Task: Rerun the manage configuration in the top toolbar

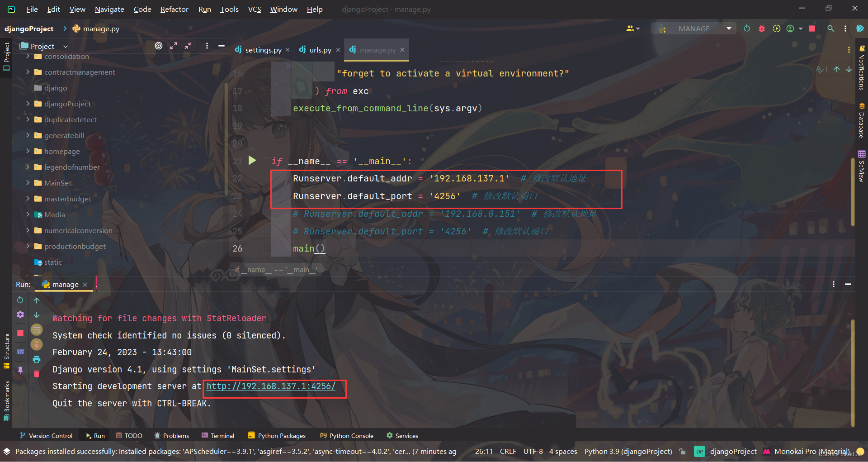Action: [x=747, y=29]
